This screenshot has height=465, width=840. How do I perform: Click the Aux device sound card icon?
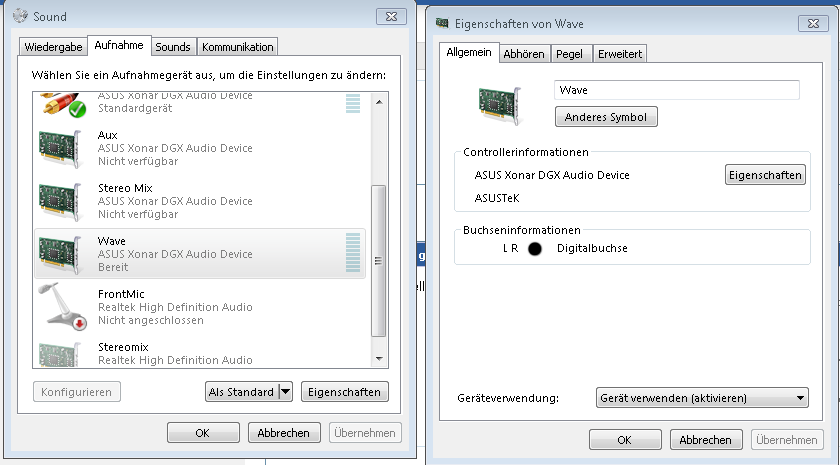coord(60,148)
